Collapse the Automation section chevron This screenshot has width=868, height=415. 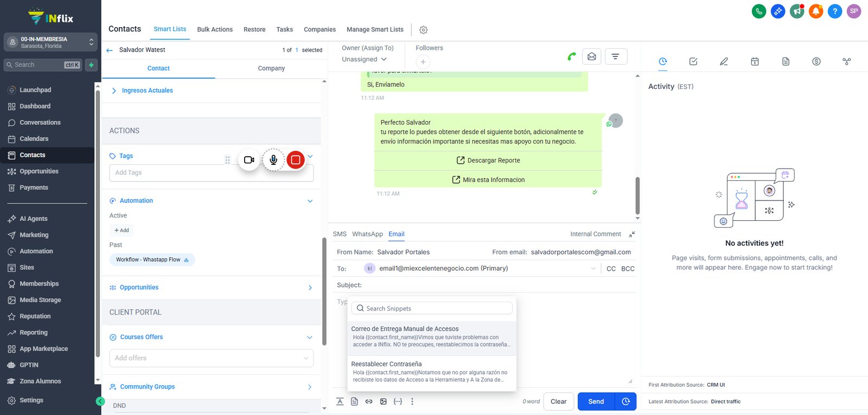point(310,201)
